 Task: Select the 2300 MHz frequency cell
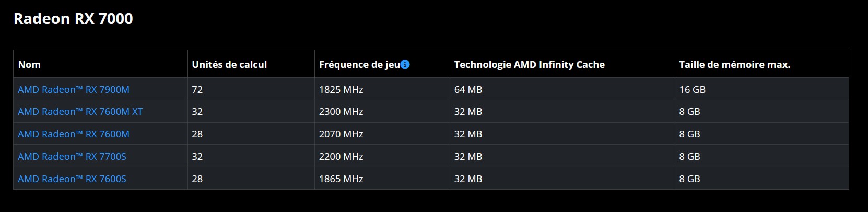tap(382, 111)
